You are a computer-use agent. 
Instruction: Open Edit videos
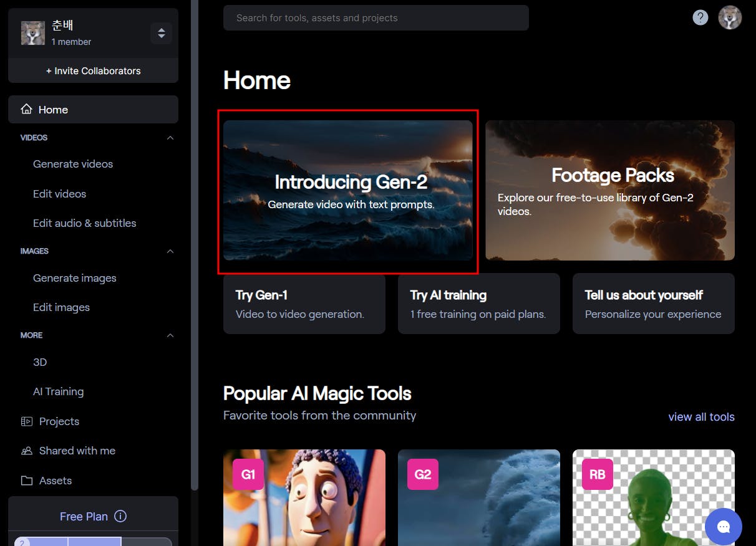(60, 194)
